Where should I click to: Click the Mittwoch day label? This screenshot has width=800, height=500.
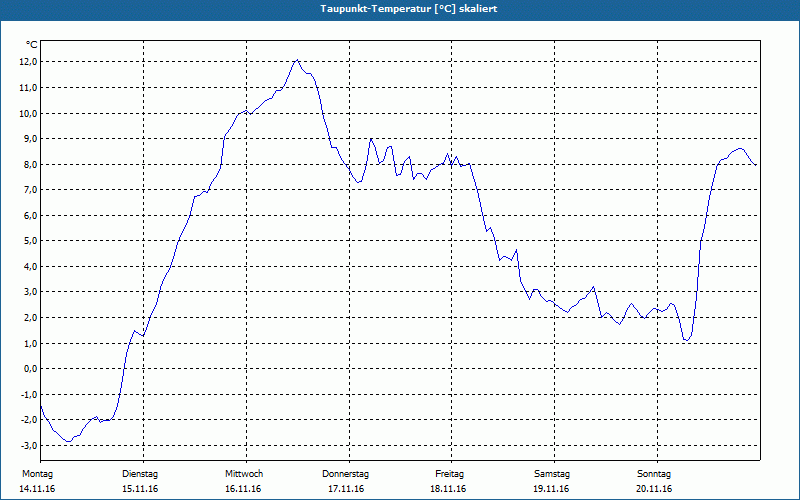pyautogui.click(x=244, y=474)
